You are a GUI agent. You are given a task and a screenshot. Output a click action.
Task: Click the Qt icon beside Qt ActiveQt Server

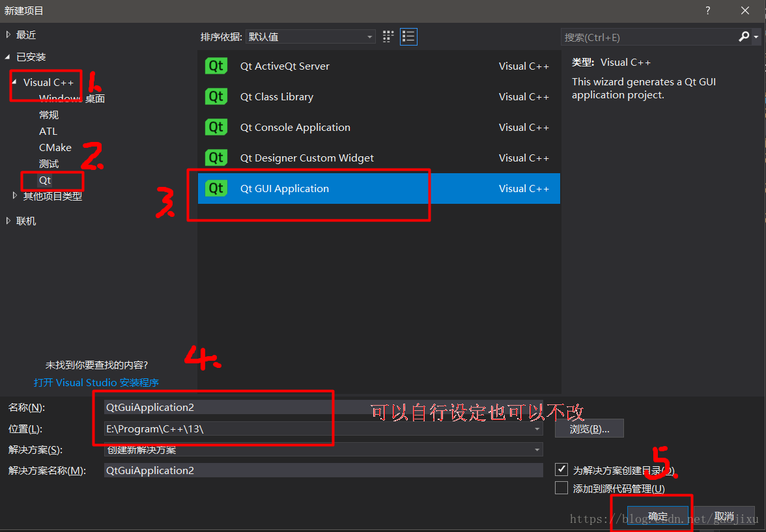click(x=216, y=66)
